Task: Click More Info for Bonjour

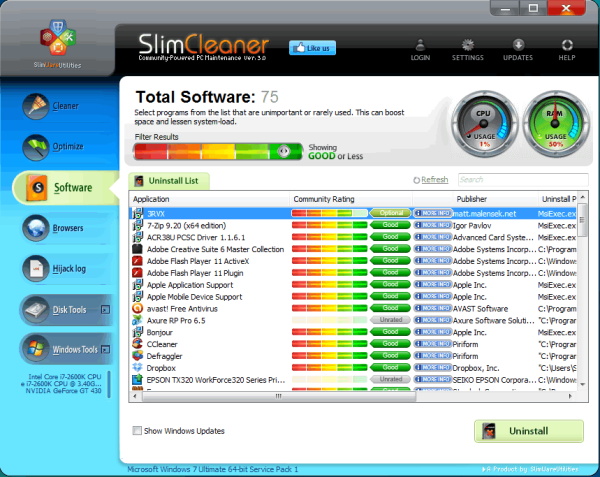Action: (x=433, y=332)
